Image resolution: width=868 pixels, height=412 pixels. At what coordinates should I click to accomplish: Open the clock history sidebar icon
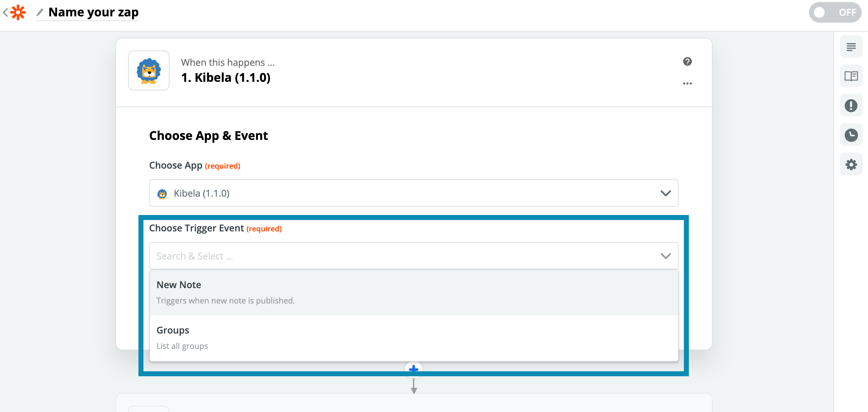coord(851,135)
